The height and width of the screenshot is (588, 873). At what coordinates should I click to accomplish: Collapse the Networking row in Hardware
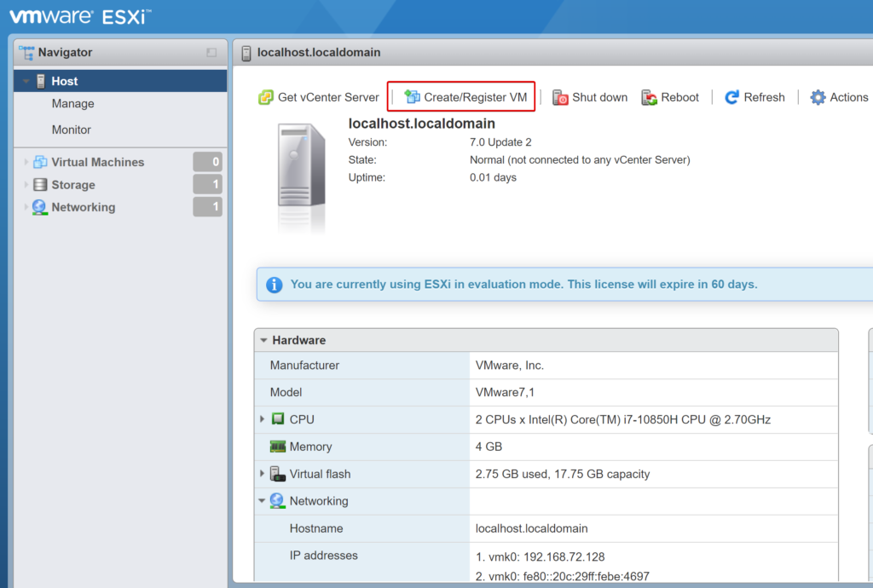(x=262, y=501)
